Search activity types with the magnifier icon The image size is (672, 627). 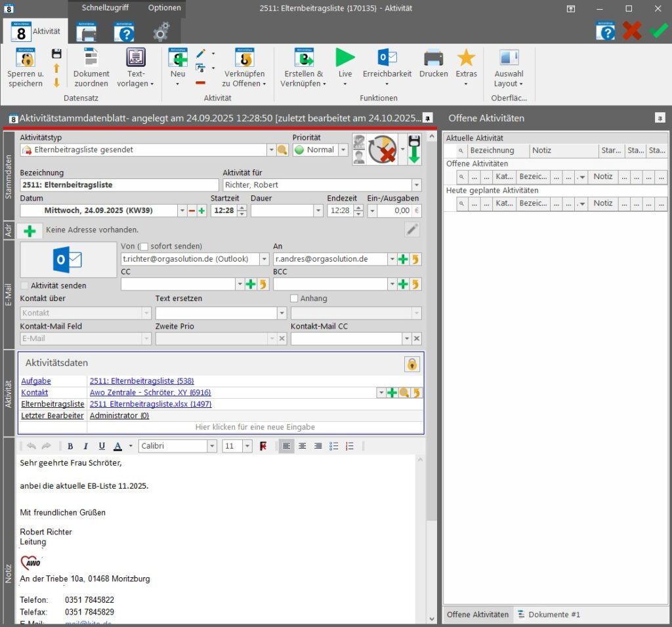pyautogui.click(x=282, y=150)
